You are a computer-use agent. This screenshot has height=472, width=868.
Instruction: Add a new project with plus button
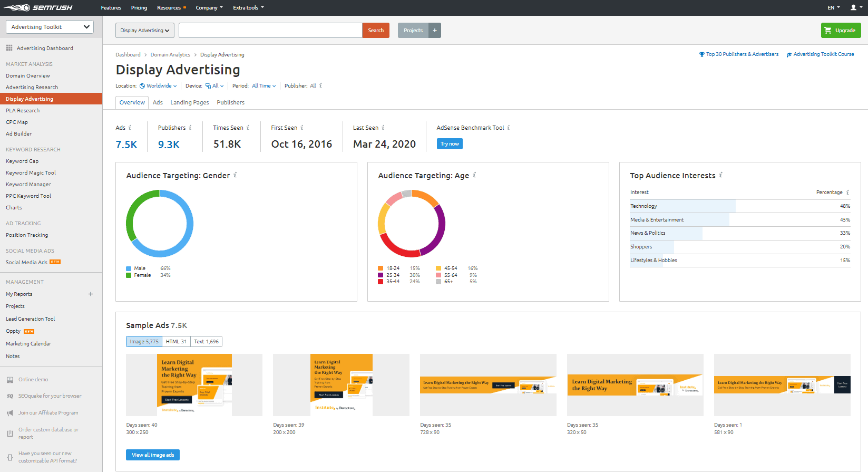(x=435, y=30)
